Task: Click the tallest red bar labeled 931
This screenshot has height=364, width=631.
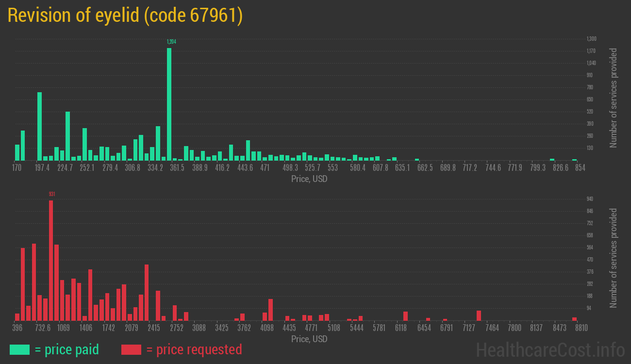Action: (x=51, y=260)
